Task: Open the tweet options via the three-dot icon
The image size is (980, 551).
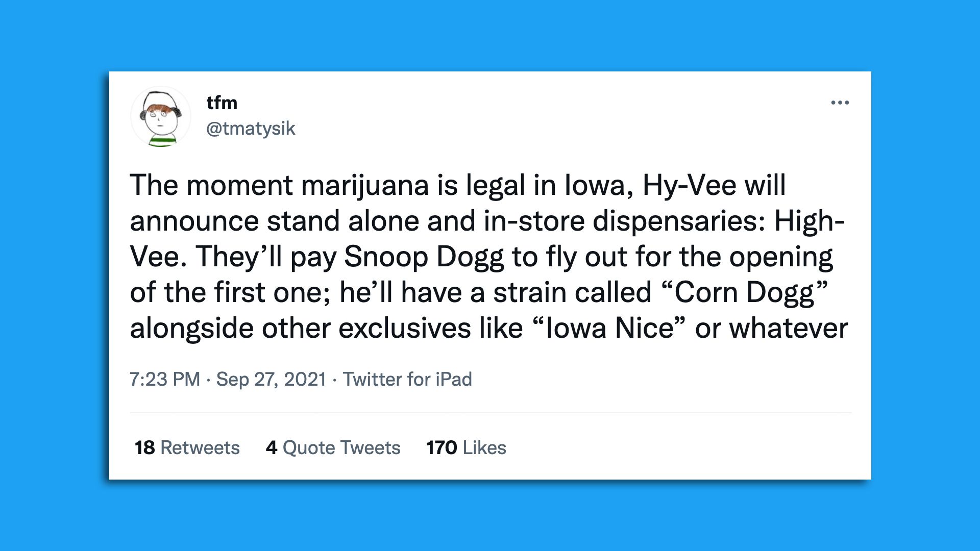Action: coord(840,102)
